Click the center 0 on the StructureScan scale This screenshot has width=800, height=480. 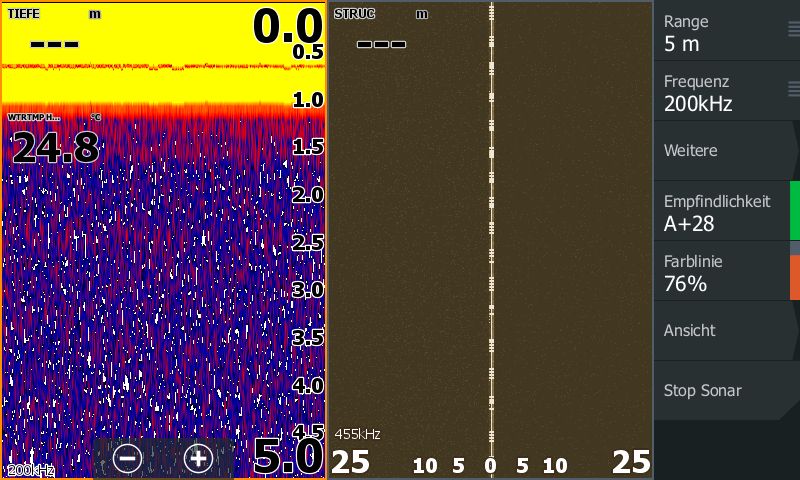490,465
